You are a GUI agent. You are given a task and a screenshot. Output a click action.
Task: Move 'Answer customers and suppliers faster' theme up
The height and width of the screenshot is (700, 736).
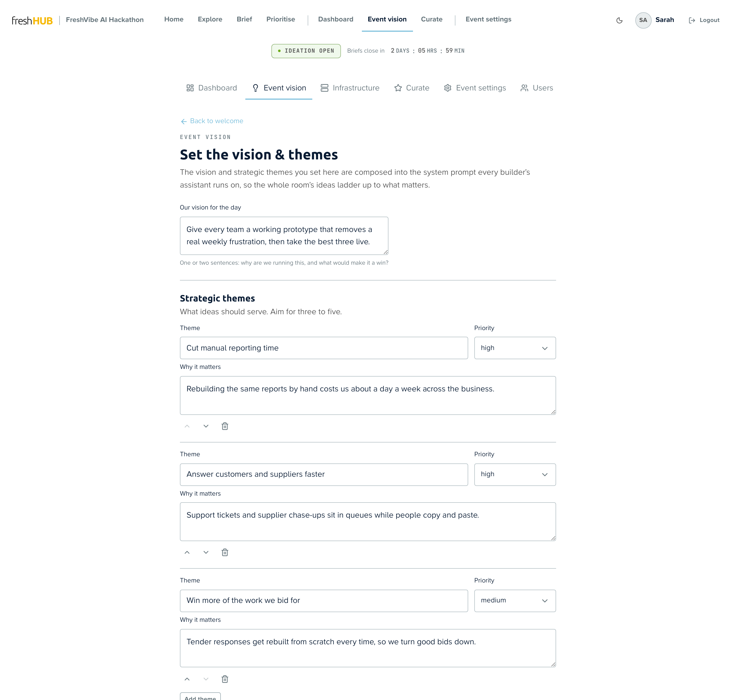187,552
